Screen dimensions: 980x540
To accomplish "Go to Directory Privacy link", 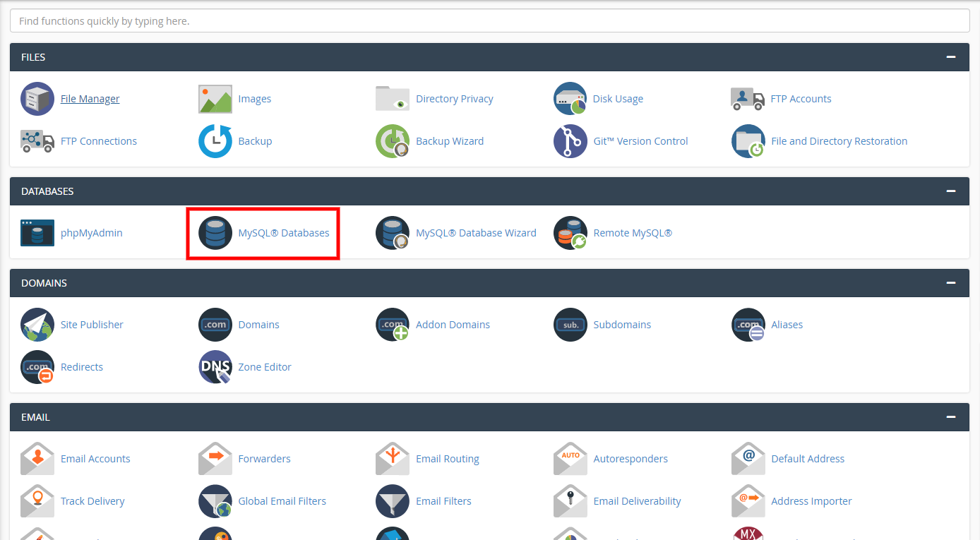I will click(x=455, y=99).
